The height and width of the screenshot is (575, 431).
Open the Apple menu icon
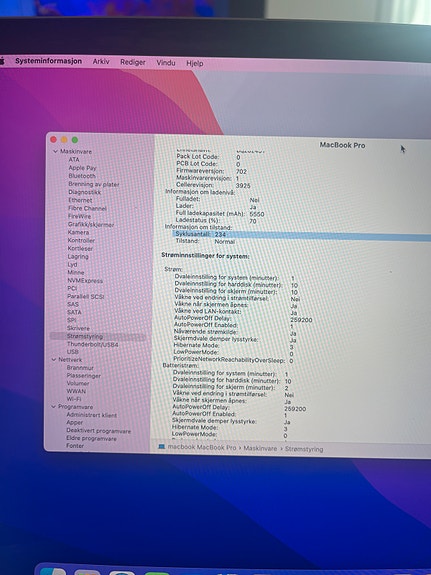(2, 61)
